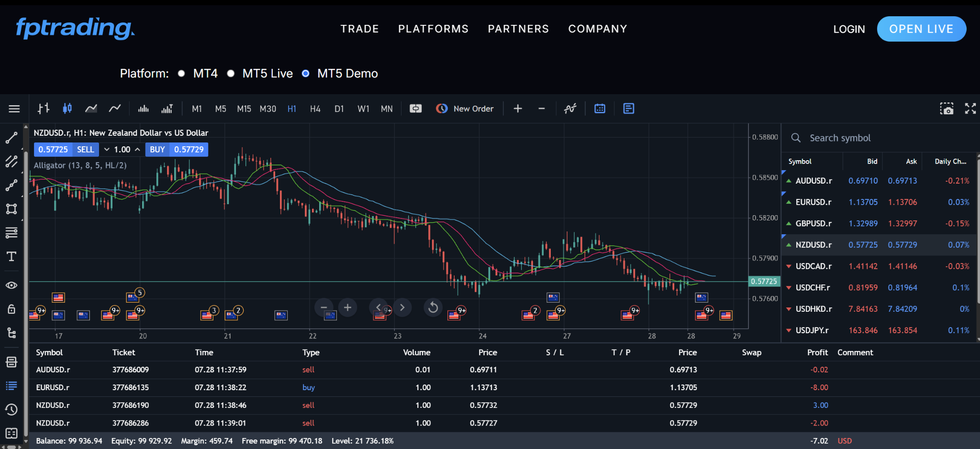Toggle object visibility eye icon
The height and width of the screenshot is (449, 980).
[11, 285]
